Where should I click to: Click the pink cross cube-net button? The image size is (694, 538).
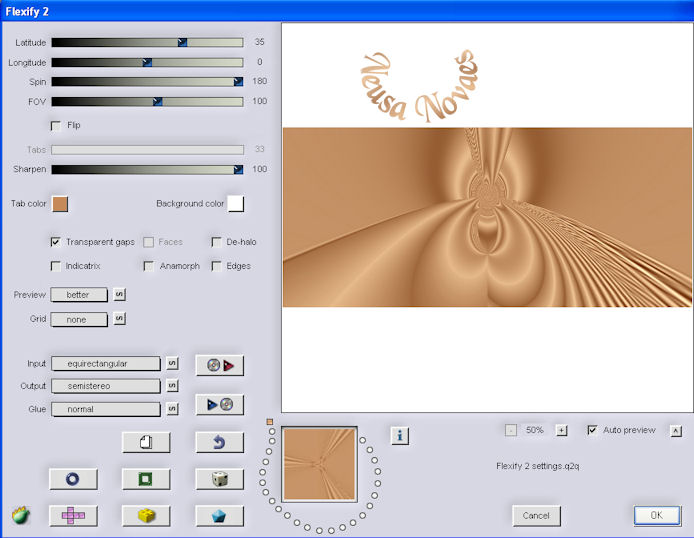coord(73,516)
